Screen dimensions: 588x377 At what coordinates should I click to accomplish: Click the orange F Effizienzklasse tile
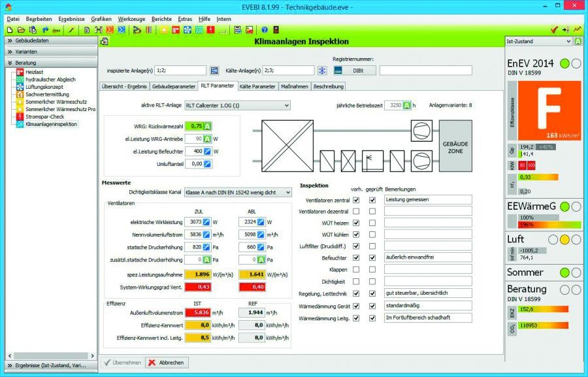pyautogui.click(x=549, y=111)
